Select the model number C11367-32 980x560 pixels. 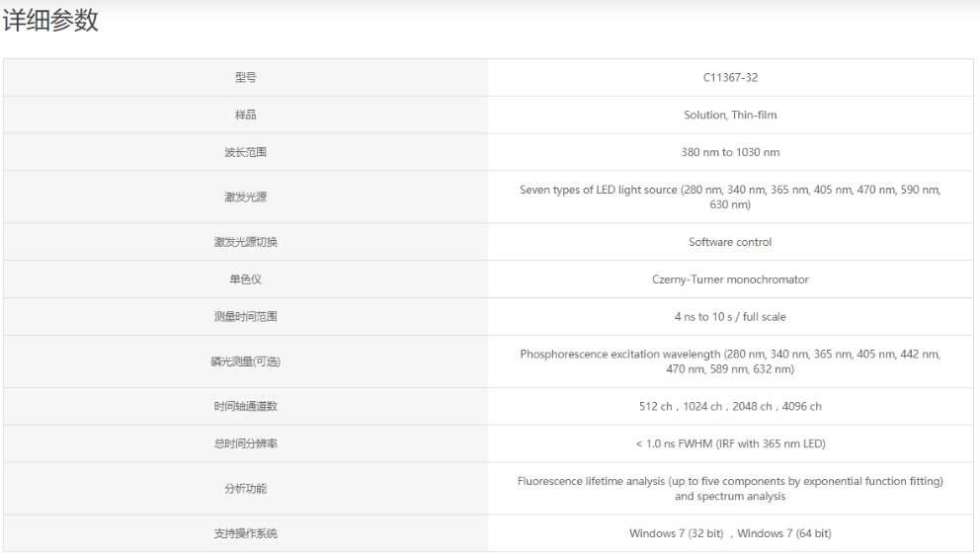tap(730, 77)
